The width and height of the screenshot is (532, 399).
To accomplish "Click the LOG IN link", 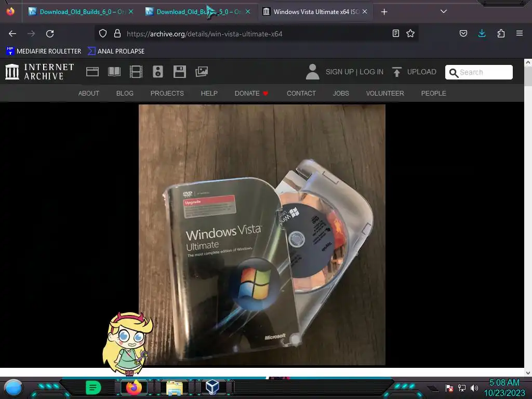I will coord(371,72).
